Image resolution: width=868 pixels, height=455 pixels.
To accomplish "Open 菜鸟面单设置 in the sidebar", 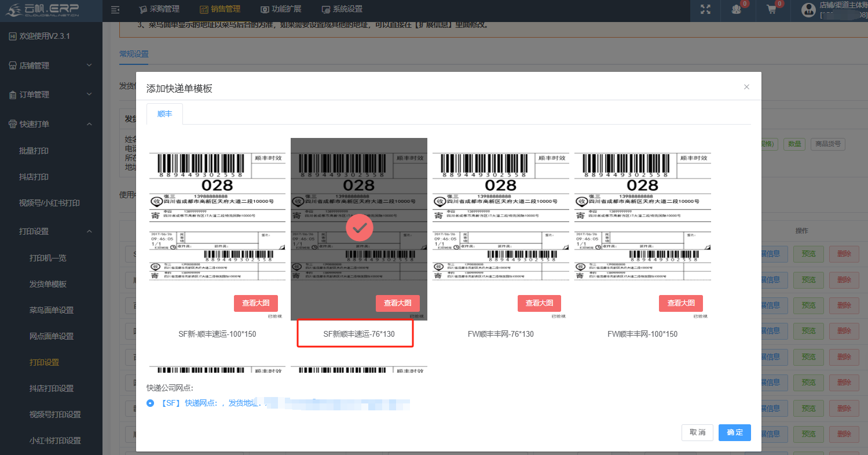I will [x=52, y=310].
